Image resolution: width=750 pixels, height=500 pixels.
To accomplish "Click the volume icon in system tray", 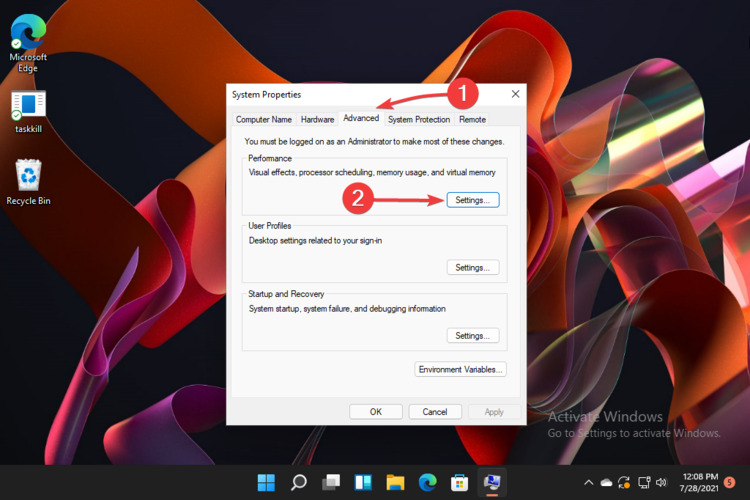I will 661,483.
